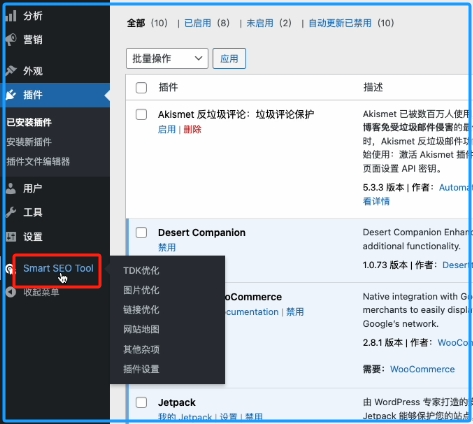Click the Desert Companion plugin name

tap(202, 232)
